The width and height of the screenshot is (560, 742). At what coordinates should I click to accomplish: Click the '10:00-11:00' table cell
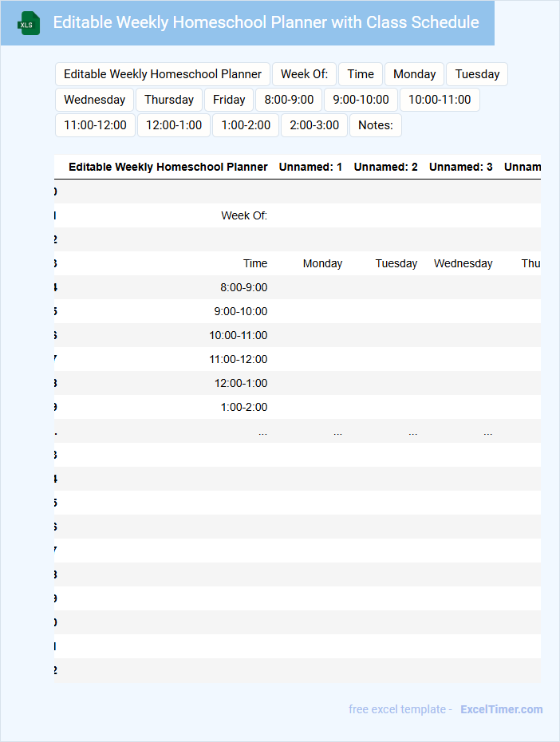click(x=239, y=336)
